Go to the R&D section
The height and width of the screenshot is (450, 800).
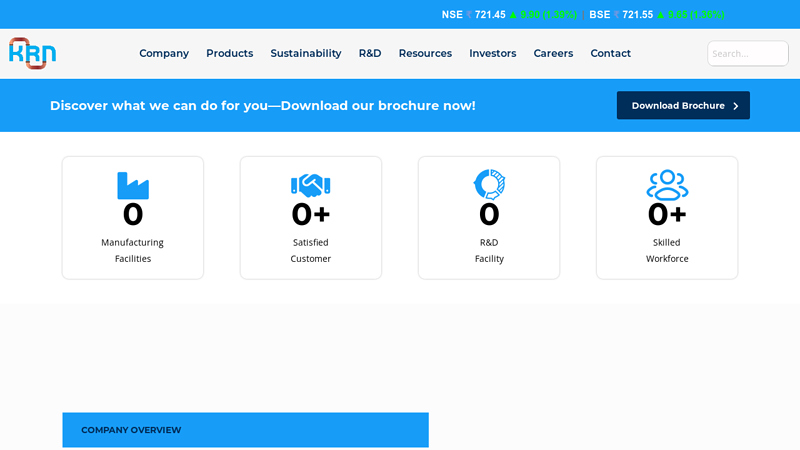[370, 54]
